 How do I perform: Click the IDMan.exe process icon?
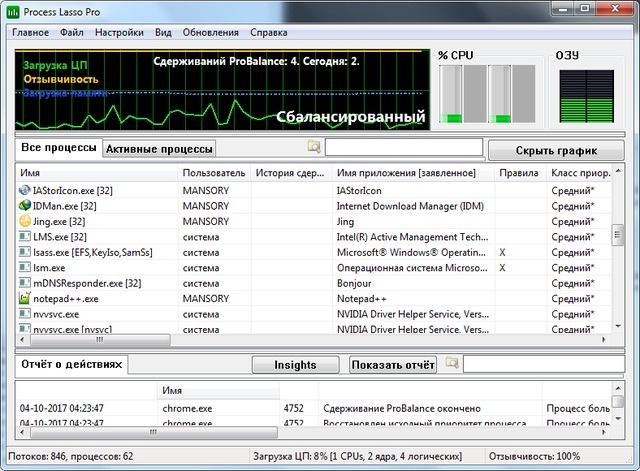click(25, 205)
